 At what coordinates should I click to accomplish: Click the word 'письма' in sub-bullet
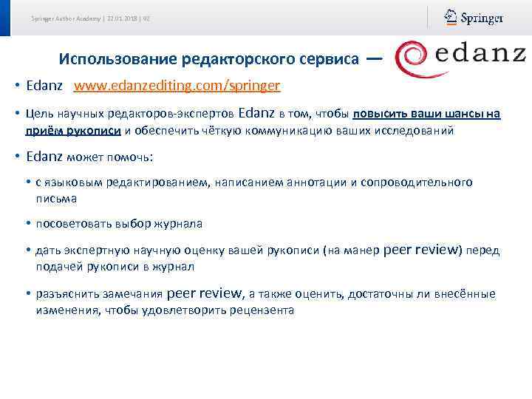tap(56, 199)
